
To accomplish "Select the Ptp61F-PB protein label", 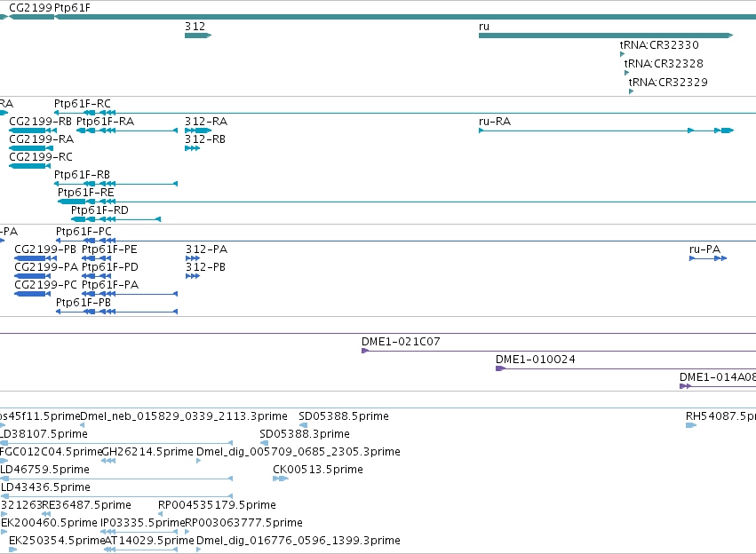I will click(x=84, y=303).
